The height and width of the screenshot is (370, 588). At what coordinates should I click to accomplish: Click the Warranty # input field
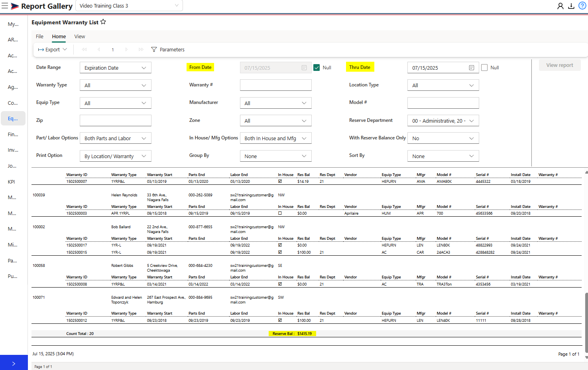[276, 85]
